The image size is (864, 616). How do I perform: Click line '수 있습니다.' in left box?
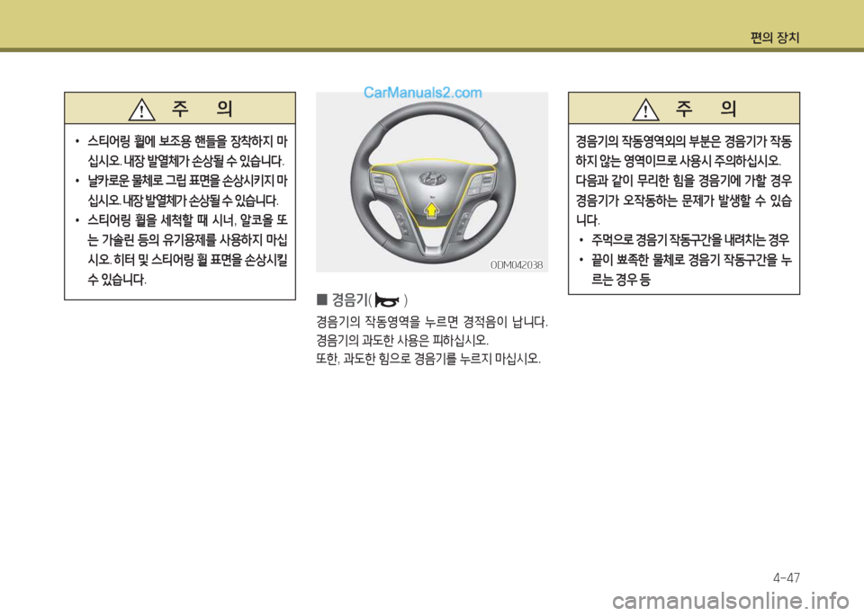tap(117, 280)
